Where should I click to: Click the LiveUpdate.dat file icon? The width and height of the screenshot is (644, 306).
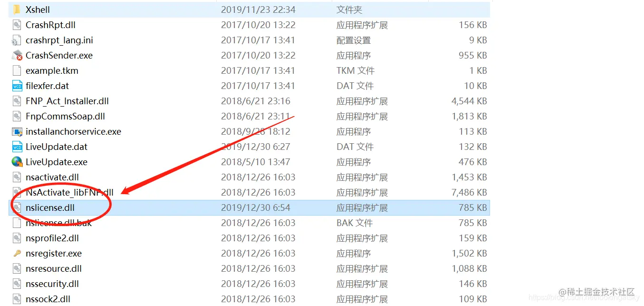(16, 147)
